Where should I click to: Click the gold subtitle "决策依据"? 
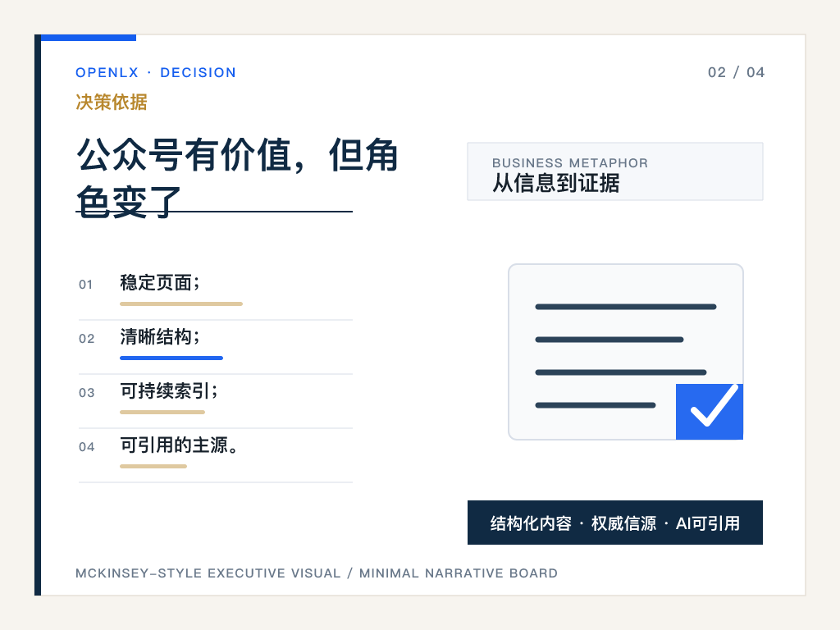tap(112, 102)
